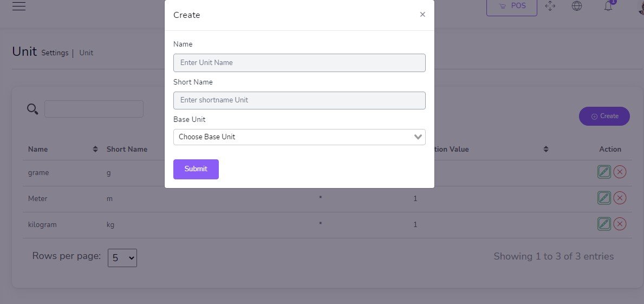Image resolution: width=644 pixels, height=304 pixels.
Task: Delete the kilogram unit row
Action: [x=620, y=224]
